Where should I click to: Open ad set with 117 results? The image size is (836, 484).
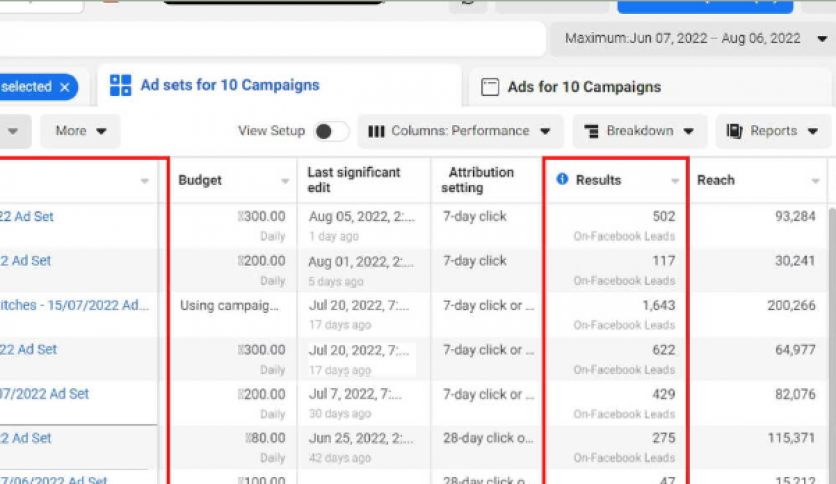[26, 261]
